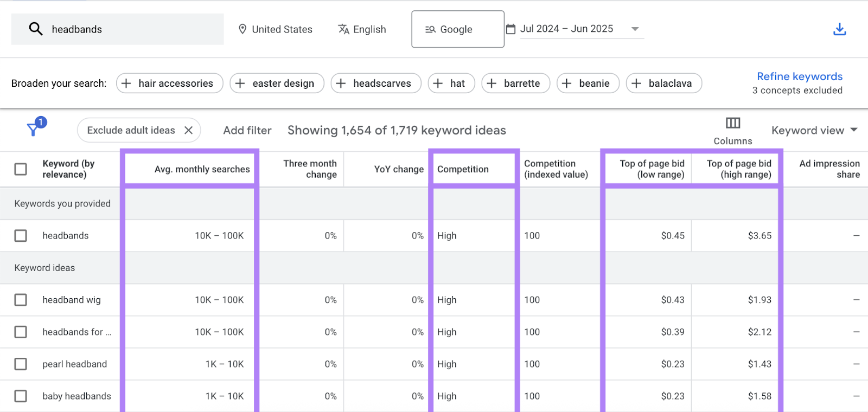Open the Columns icon menu
This screenshot has height=412, width=868.
point(732,124)
